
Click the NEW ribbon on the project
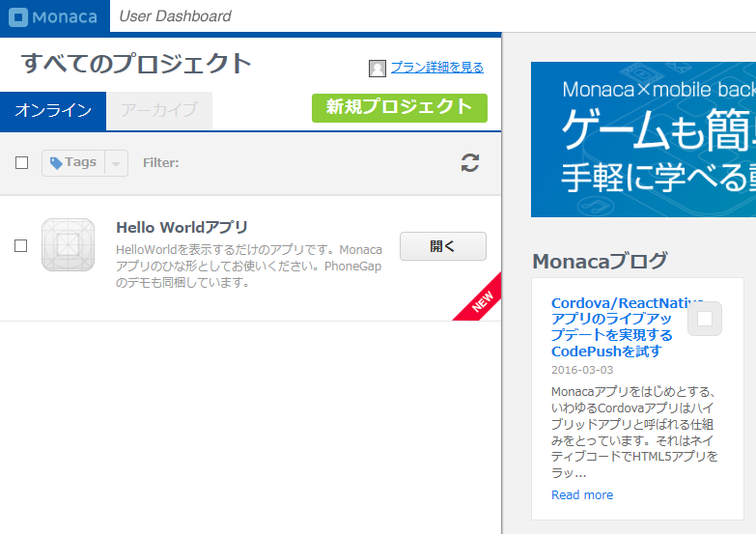482,301
